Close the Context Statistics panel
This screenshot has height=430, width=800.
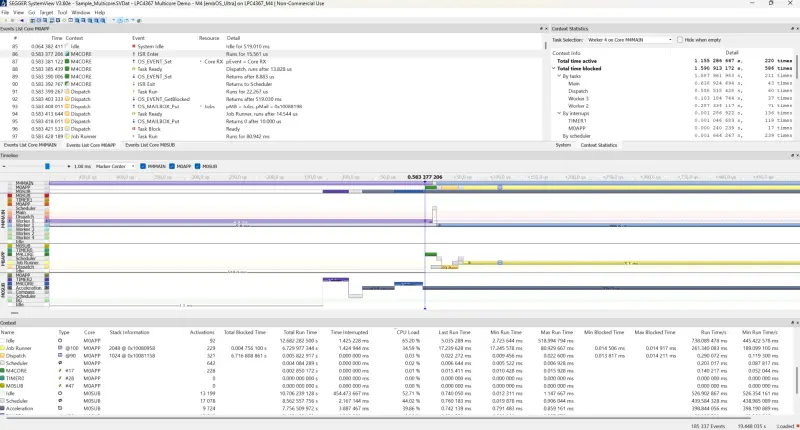[x=797, y=29]
